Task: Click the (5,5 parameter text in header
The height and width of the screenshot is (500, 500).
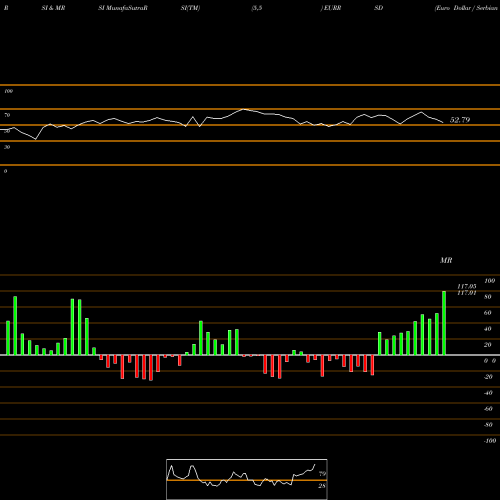Action: pyautogui.click(x=257, y=8)
